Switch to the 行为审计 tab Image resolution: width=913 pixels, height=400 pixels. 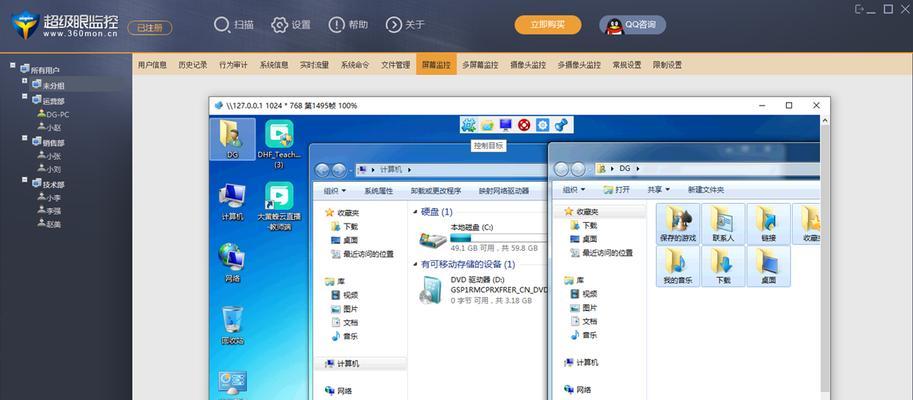(x=233, y=65)
